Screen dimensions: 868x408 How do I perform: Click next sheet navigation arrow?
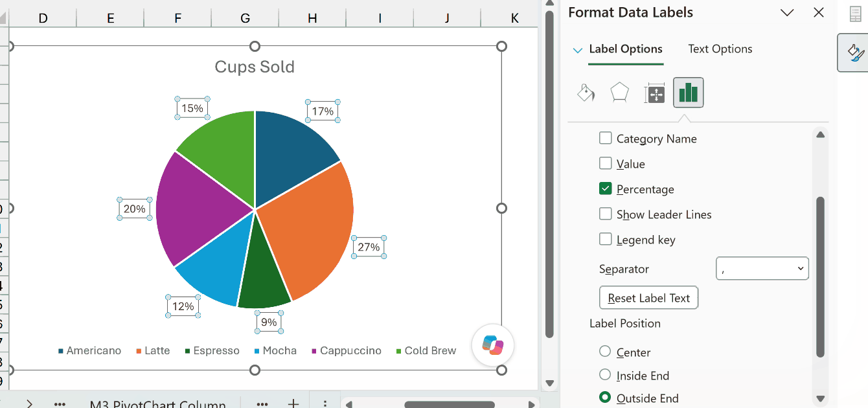pyautogui.click(x=29, y=403)
